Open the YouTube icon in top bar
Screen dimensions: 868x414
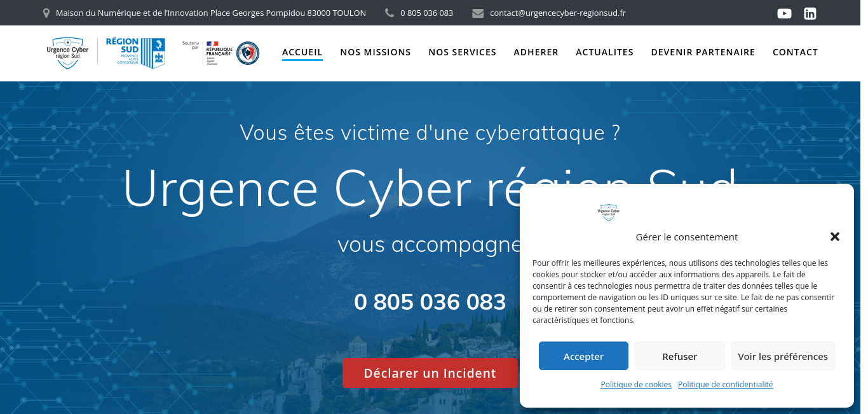pyautogui.click(x=784, y=13)
